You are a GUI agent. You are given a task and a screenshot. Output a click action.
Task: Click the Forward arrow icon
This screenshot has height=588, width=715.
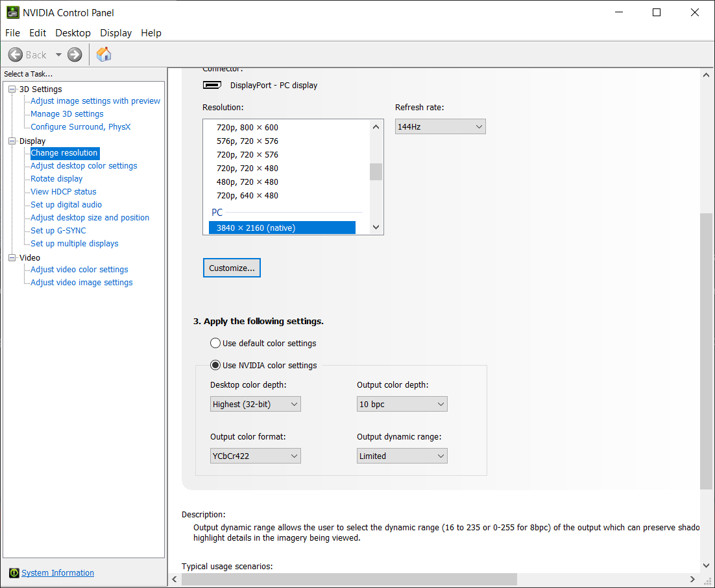(x=75, y=55)
